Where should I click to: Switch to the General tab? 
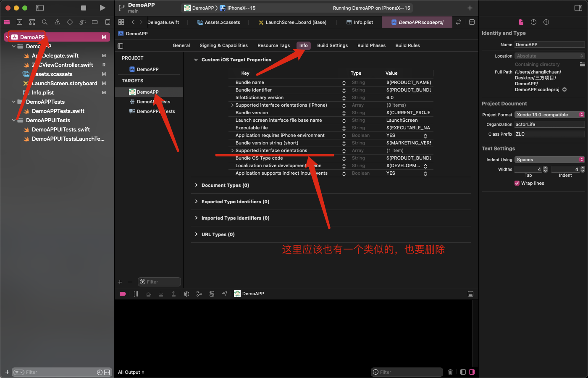[x=181, y=45]
